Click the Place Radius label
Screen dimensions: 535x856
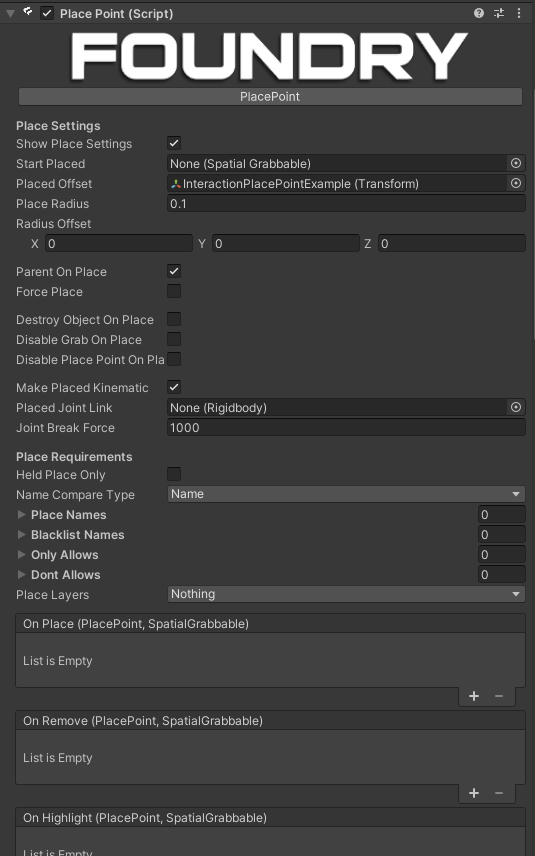click(52, 204)
